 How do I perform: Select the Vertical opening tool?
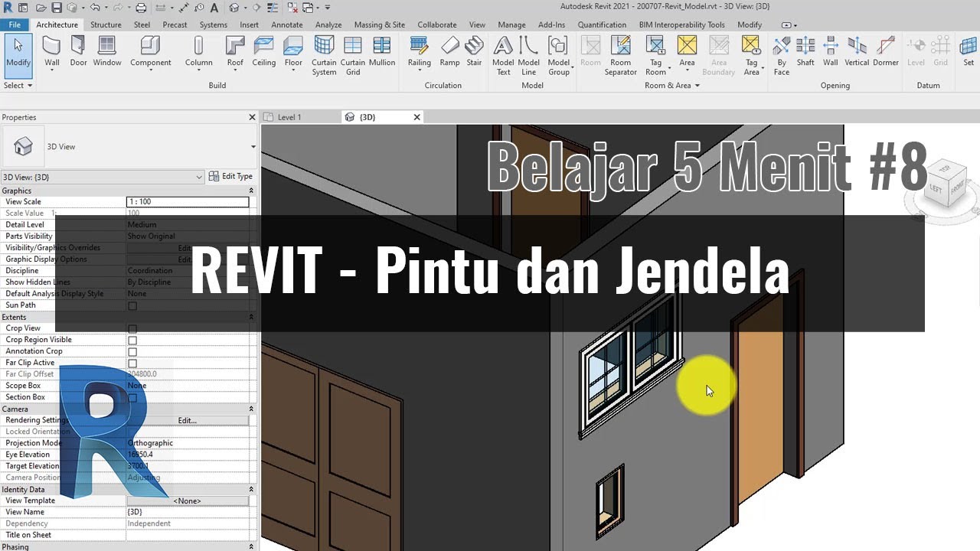(857, 52)
